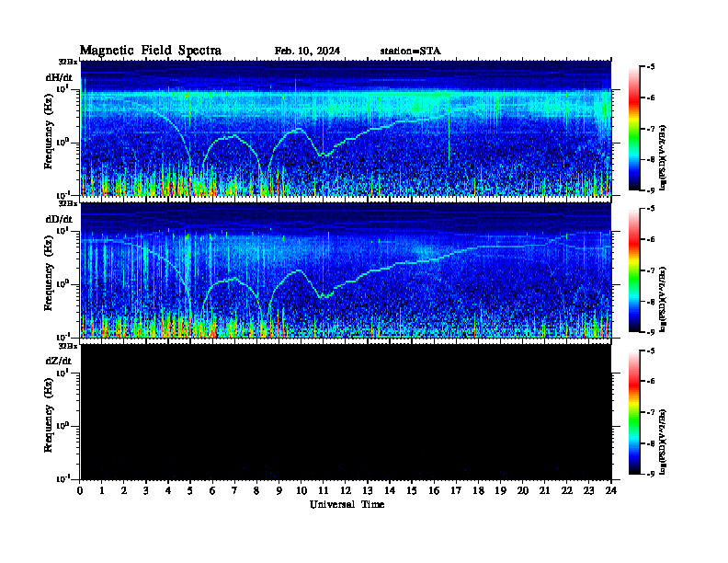This screenshot has height=563, width=728.
Task: Click hour tick label "6" on time axis
Action: tap(212, 491)
